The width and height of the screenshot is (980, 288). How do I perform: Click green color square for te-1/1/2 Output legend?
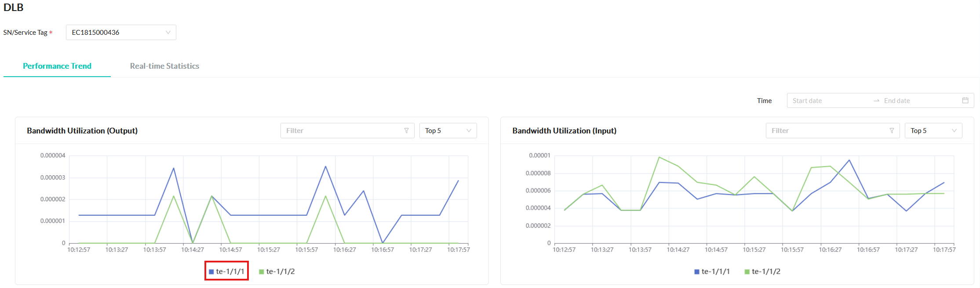[262, 272]
